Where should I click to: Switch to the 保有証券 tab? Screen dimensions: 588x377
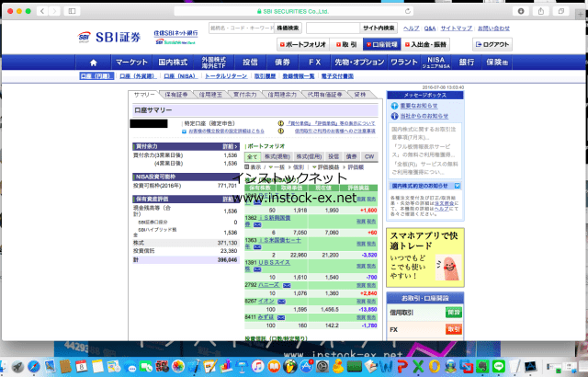(176, 95)
